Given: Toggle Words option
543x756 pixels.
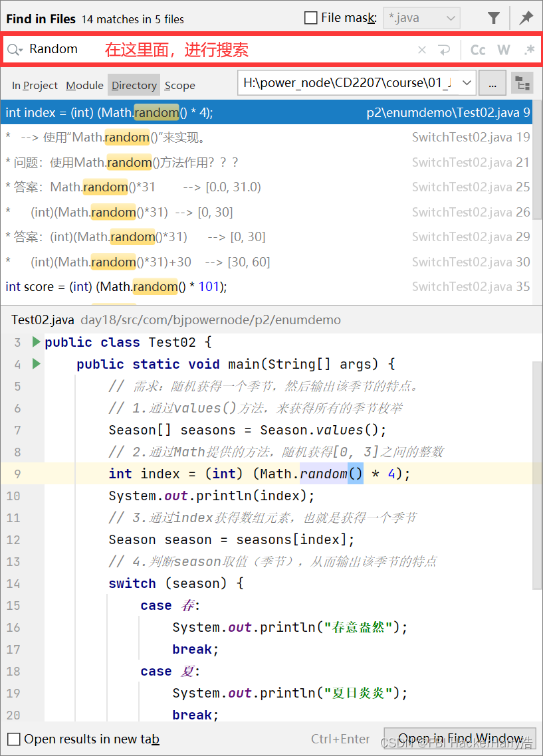Looking at the screenshot, I should tap(504, 50).
